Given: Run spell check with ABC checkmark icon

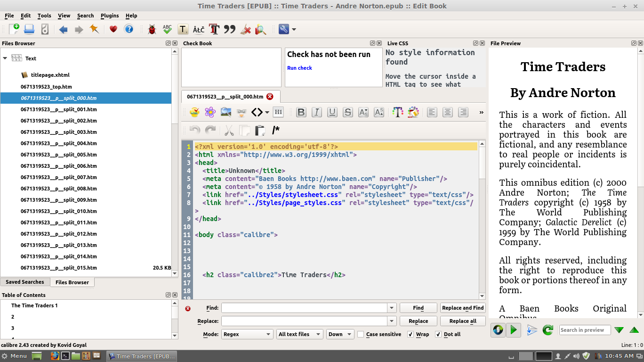Looking at the screenshot, I should coord(167,29).
